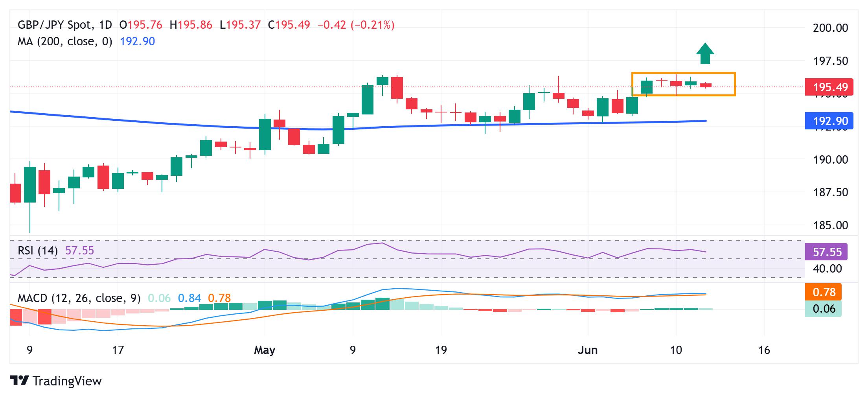This screenshot has width=868, height=398.
Task: Click the teal 0.06 histogram value tag
Action: click(x=823, y=309)
